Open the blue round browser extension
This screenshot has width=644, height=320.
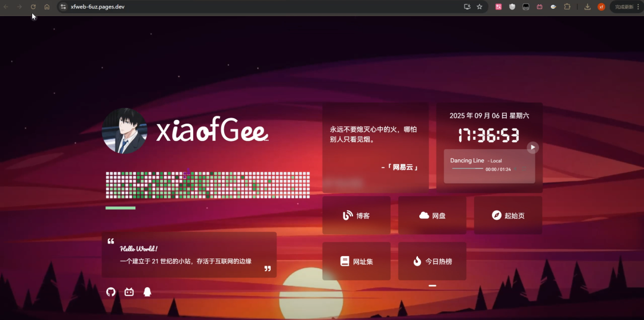coord(553,7)
